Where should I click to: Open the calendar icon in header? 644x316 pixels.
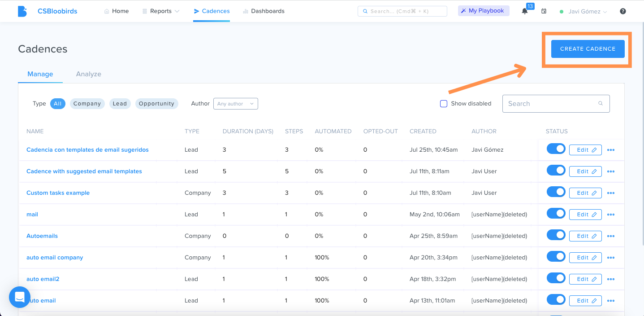tap(544, 11)
